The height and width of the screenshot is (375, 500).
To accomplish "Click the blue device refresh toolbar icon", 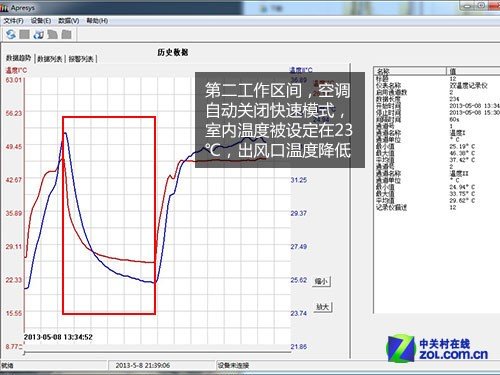I will point(38,34).
